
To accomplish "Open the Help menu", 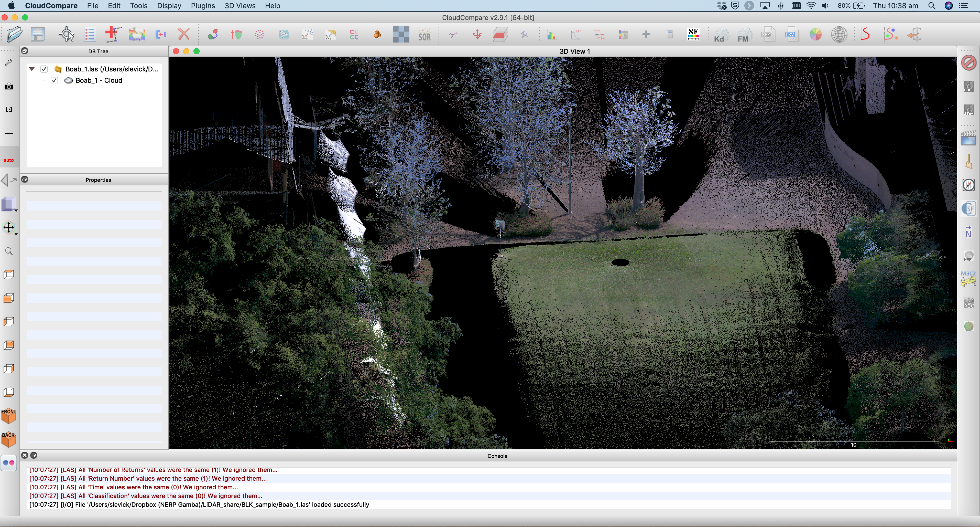I will 273,6.
